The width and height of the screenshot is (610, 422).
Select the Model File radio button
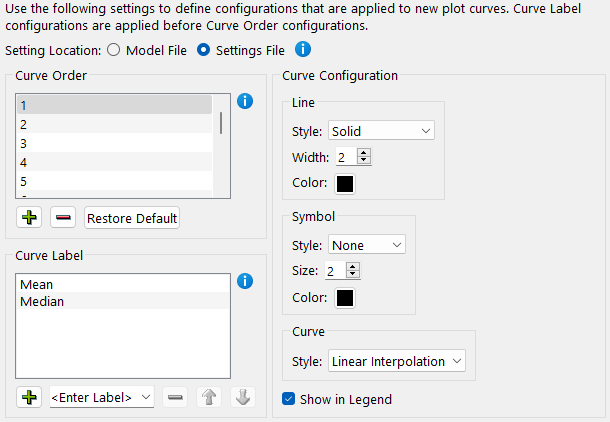click(113, 49)
